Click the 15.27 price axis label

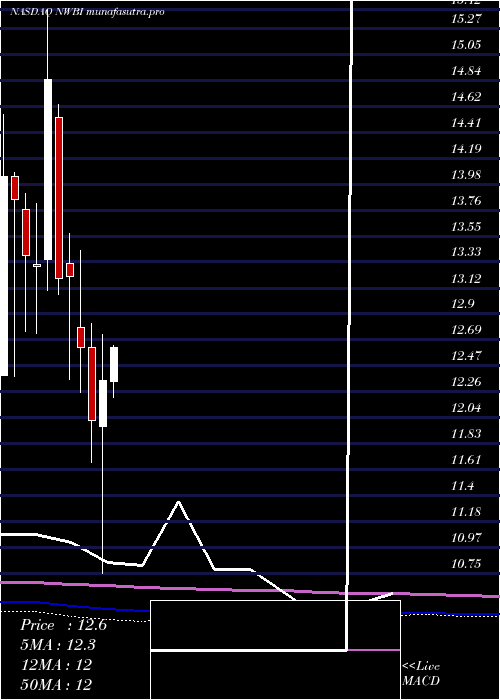pos(466,19)
